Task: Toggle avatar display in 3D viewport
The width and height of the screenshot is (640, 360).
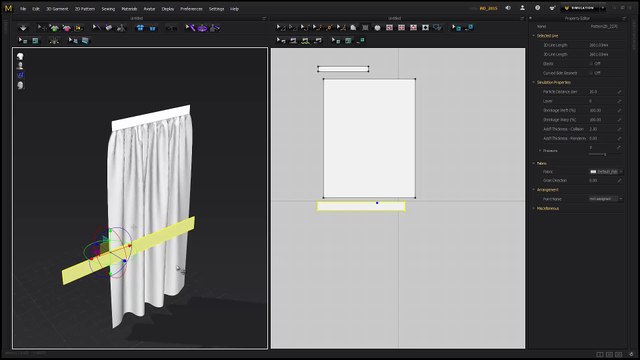Action: click(x=20, y=66)
